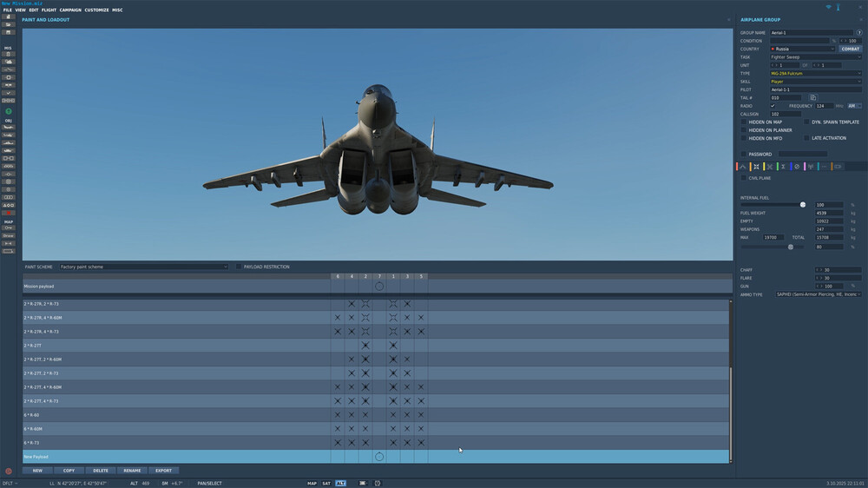The height and width of the screenshot is (488, 868).
Task: Enable Hidden on MFD checkbox
Action: click(744, 138)
